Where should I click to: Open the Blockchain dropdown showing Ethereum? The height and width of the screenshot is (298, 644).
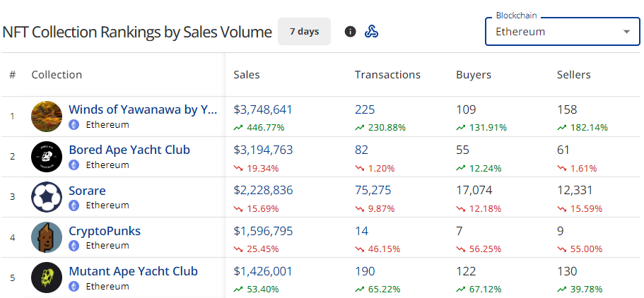(562, 31)
